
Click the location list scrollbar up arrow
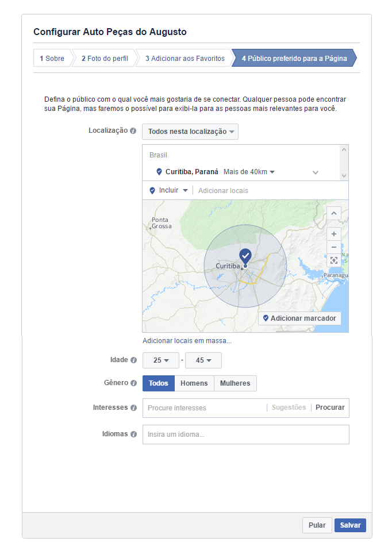pos(344,149)
